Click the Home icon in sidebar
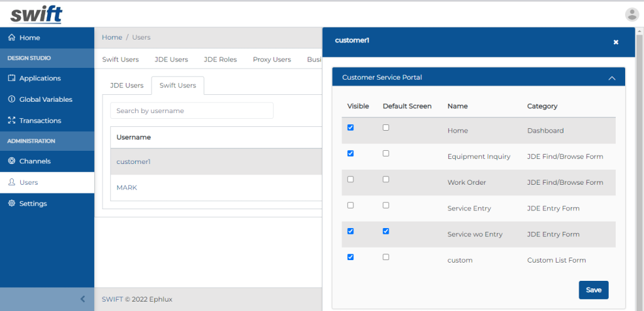The height and width of the screenshot is (311, 644). click(11, 38)
